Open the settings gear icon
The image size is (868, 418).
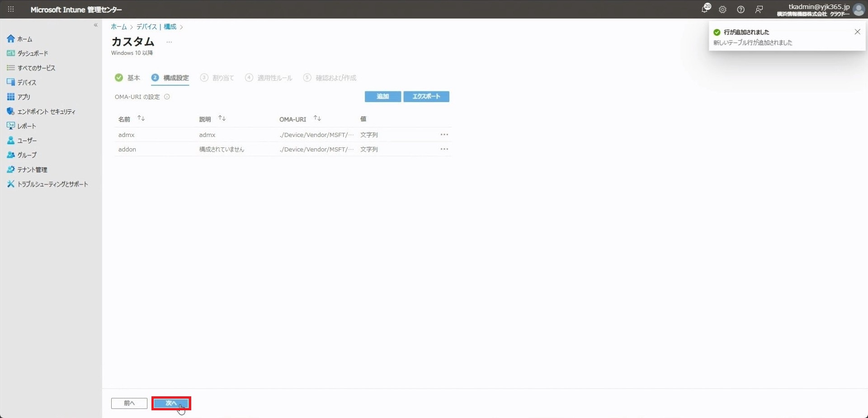click(722, 9)
